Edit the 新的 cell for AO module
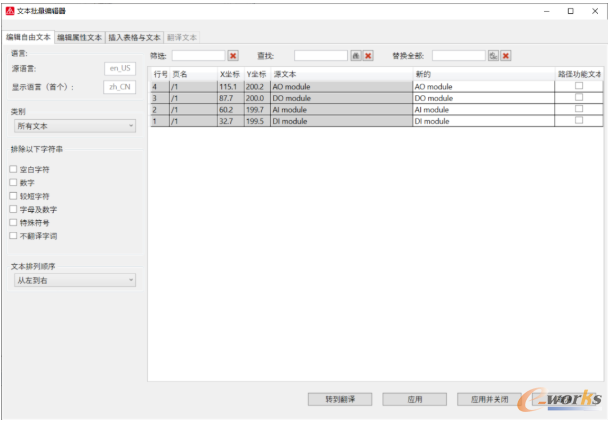This screenshot has height=422, width=612. [x=484, y=86]
